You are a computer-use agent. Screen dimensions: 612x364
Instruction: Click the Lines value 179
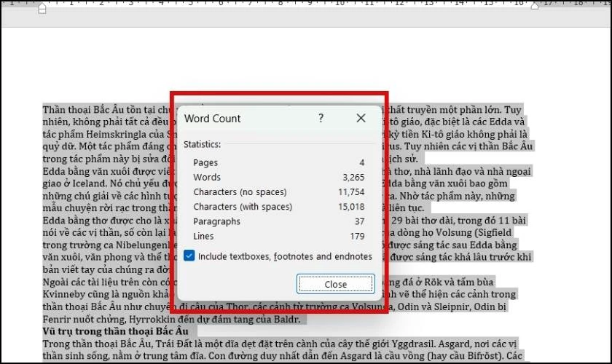coord(357,236)
